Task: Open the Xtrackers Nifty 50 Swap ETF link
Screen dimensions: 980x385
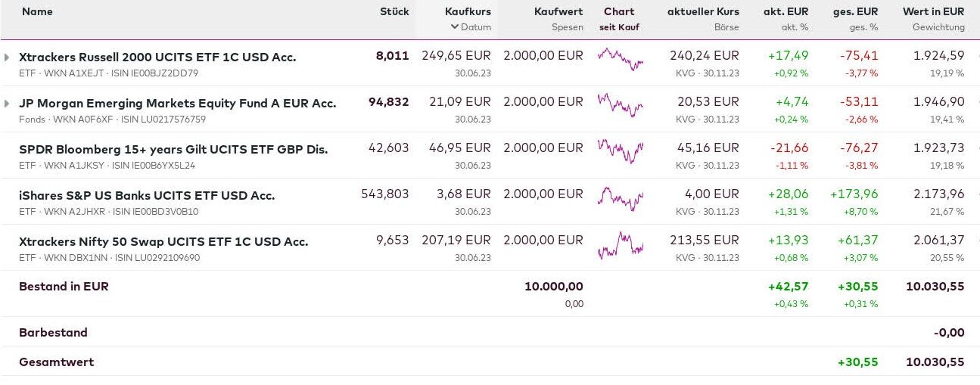Action: (x=163, y=242)
